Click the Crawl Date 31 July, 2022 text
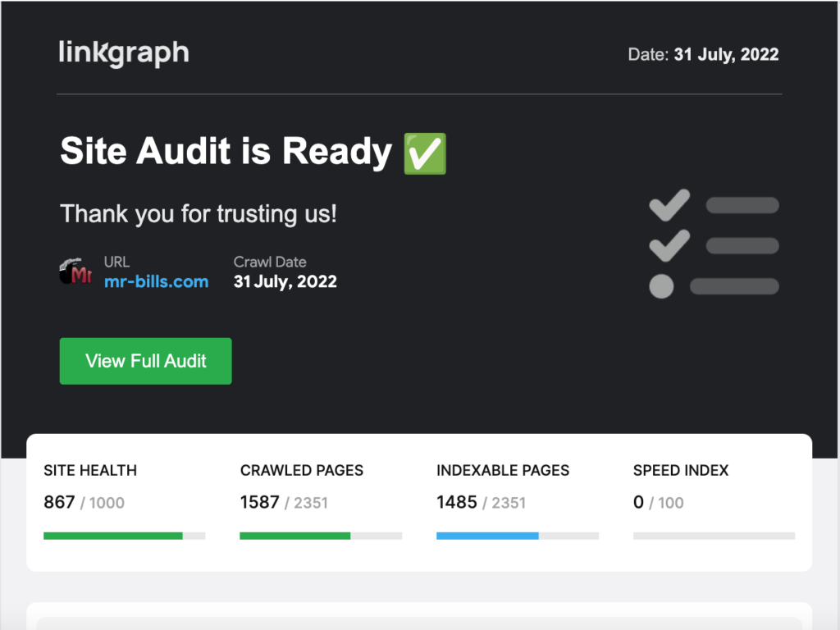Screen dimensions: 840x630 tap(285, 281)
